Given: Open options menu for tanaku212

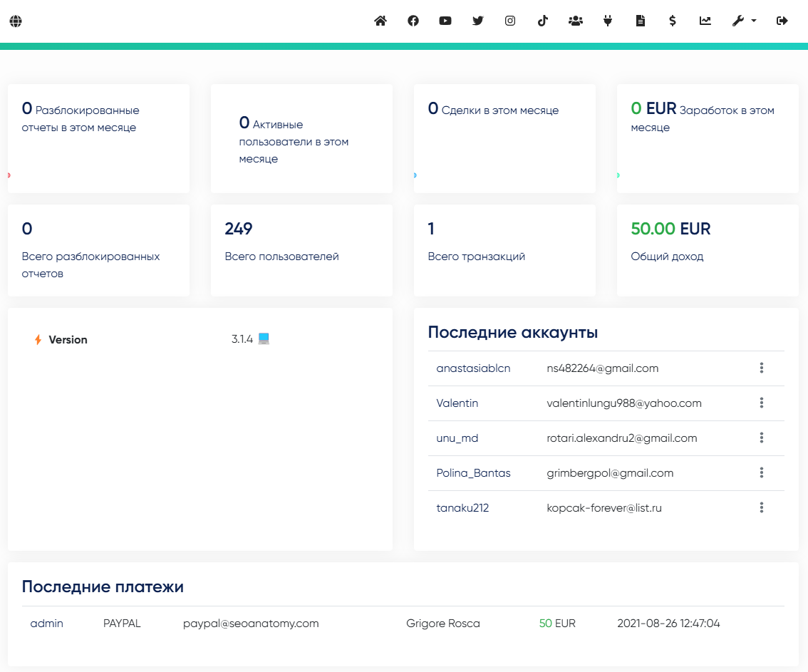Looking at the screenshot, I should coord(761,507).
